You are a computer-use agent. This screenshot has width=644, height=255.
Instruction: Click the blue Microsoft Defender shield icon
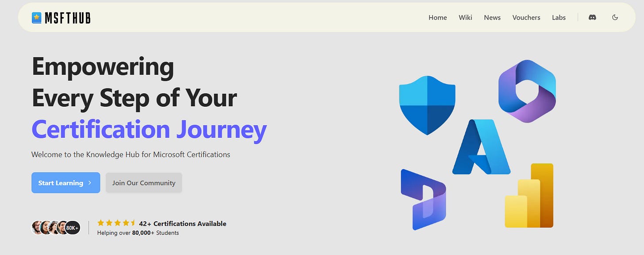[x=427, y=105]
